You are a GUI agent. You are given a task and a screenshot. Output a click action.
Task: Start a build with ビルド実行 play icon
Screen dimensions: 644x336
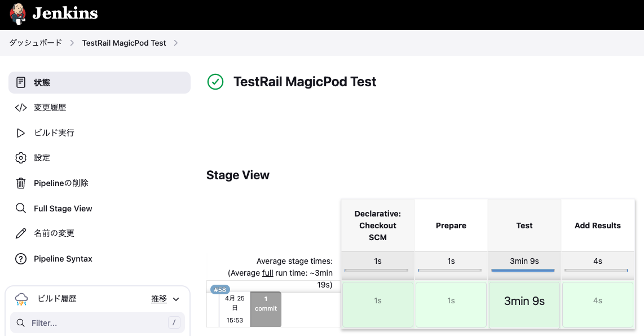point(20,132)
